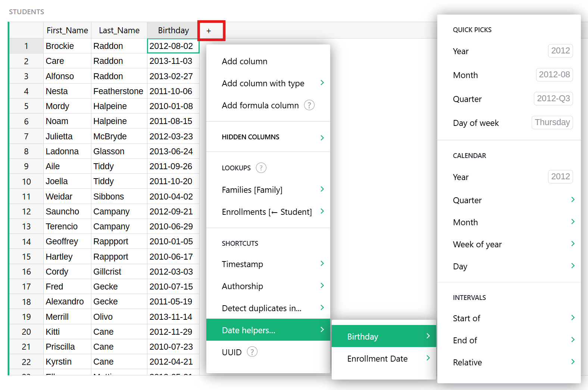Expand Calendar Week of year options
This screenshot has height=390, width=588.
pyautogui.click(x=509, y=244)
